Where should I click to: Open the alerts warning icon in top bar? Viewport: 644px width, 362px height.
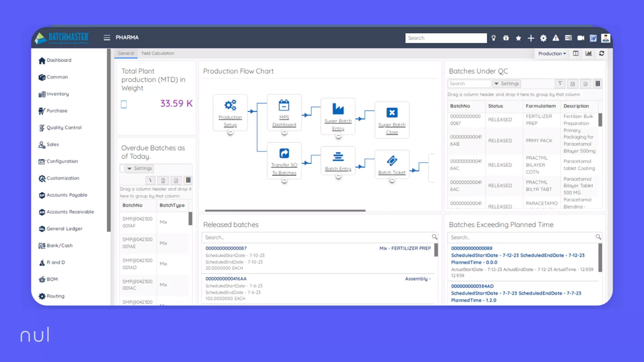556,38
